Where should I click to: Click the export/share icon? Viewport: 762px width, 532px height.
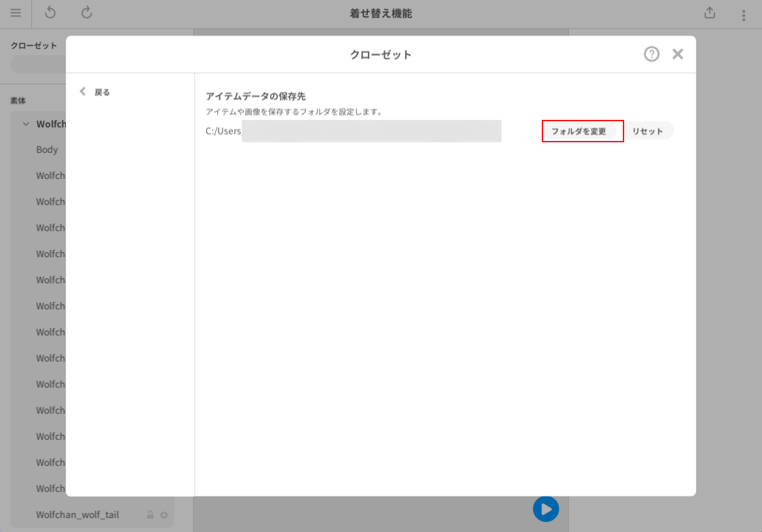710,13
